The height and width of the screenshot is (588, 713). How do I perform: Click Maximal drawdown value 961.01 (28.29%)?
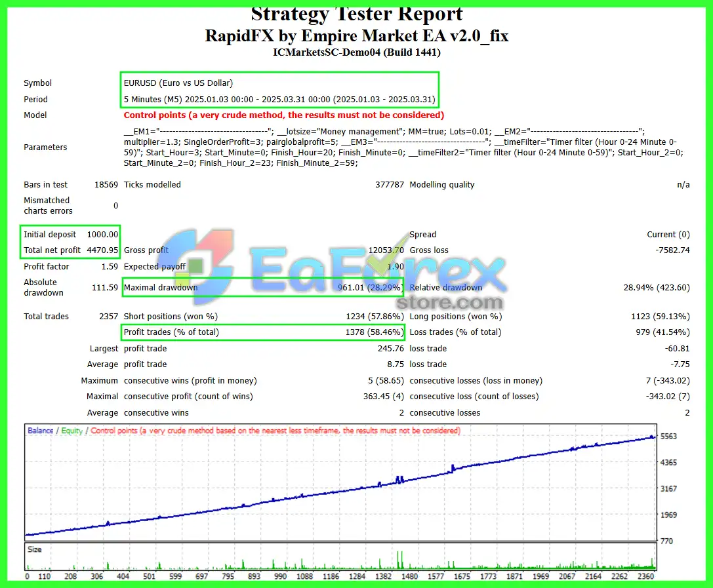point(371,288)
